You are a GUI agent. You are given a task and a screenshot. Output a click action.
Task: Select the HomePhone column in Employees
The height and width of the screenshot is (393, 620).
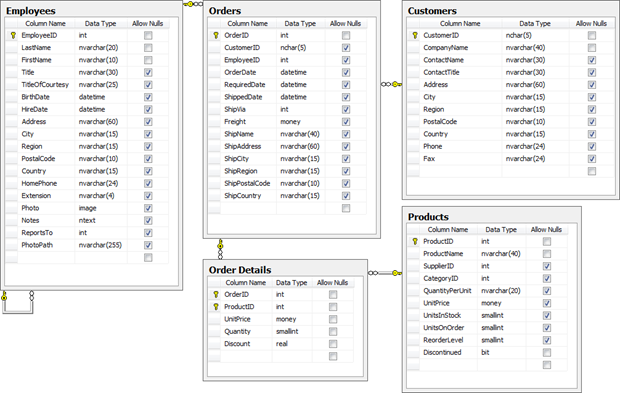(39, 183)
